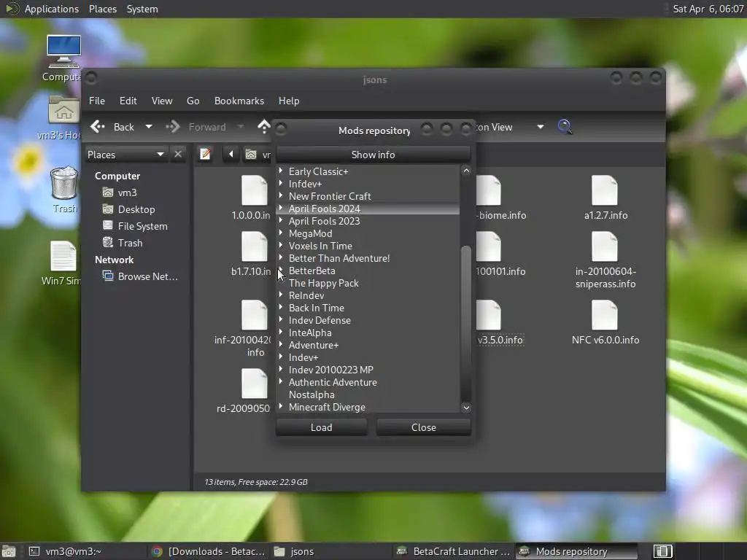Click the clock in top panel
The image size is (747, 560).
[x=708, y=9]
